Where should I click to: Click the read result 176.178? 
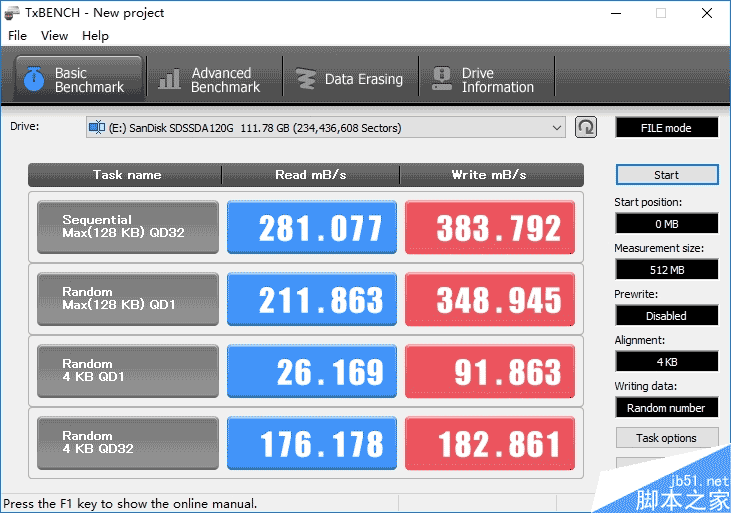pyautogui.click(x=312, y=443)
